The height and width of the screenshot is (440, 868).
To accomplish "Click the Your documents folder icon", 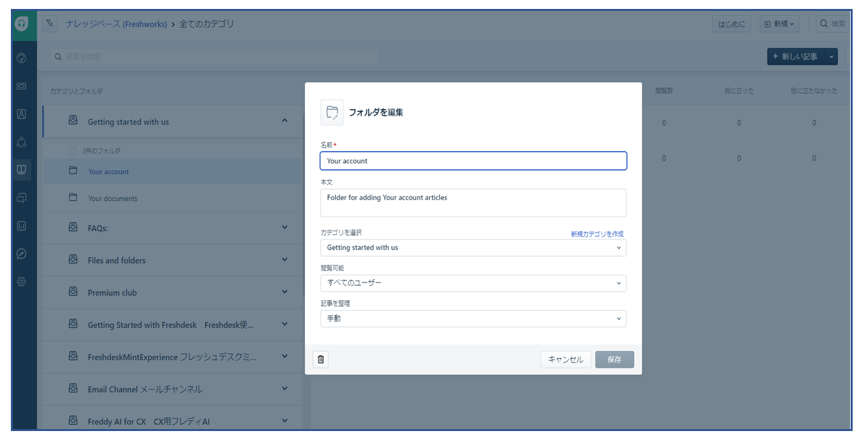I will [x=73, y=198].
